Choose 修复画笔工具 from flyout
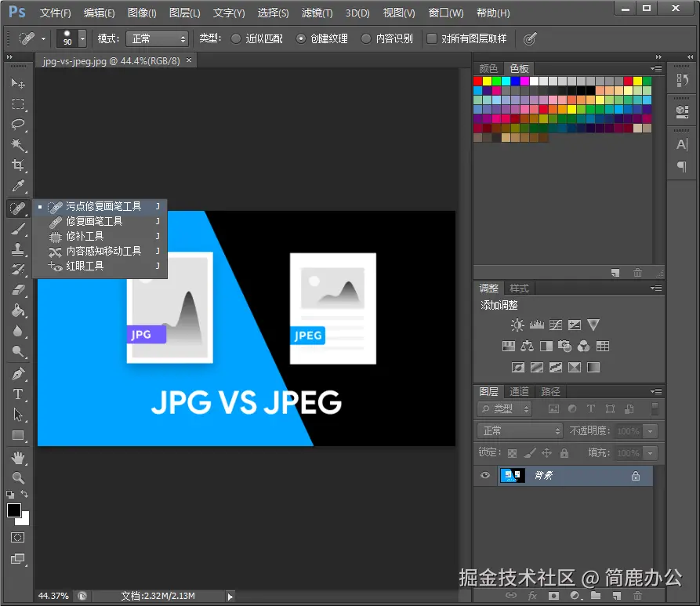 point(100,221)
